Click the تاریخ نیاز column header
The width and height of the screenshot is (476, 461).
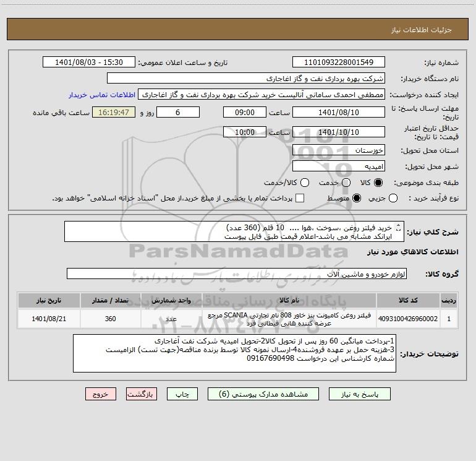tap(49, 300)
